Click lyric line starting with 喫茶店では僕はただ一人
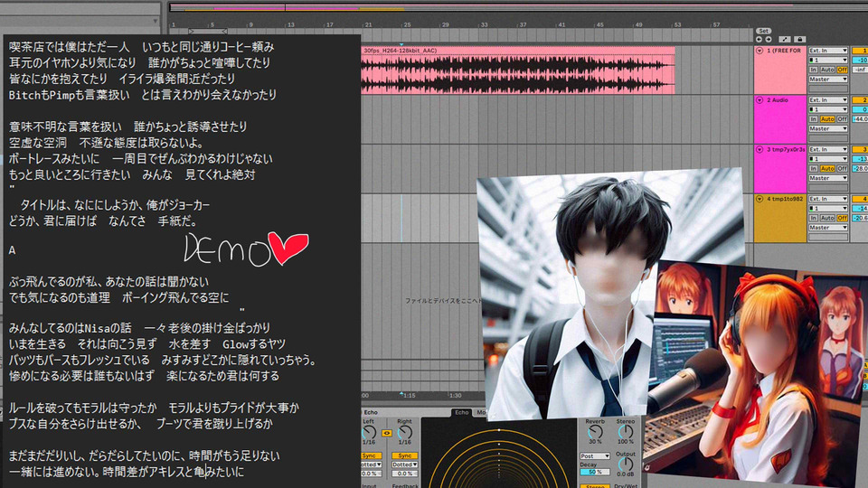Screen dimensions: 868x488 142,47
